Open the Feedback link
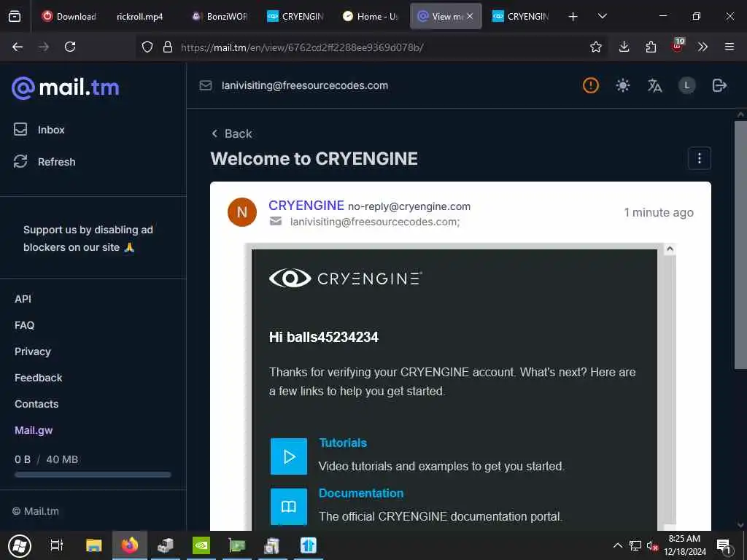Screen dimensions: 747x560 click(39, 378)
